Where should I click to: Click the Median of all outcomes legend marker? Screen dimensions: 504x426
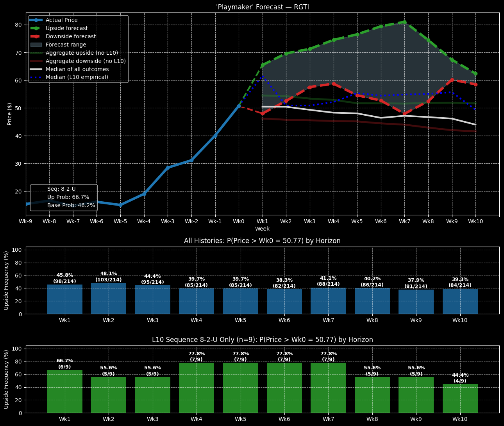point(36,69)
